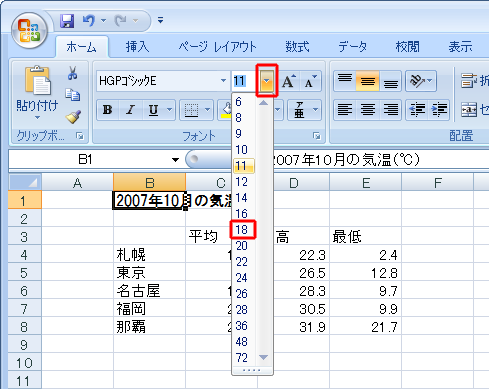Pick font size 36 from the list
This screenshot has height=389, width=489.
[243, 326]
